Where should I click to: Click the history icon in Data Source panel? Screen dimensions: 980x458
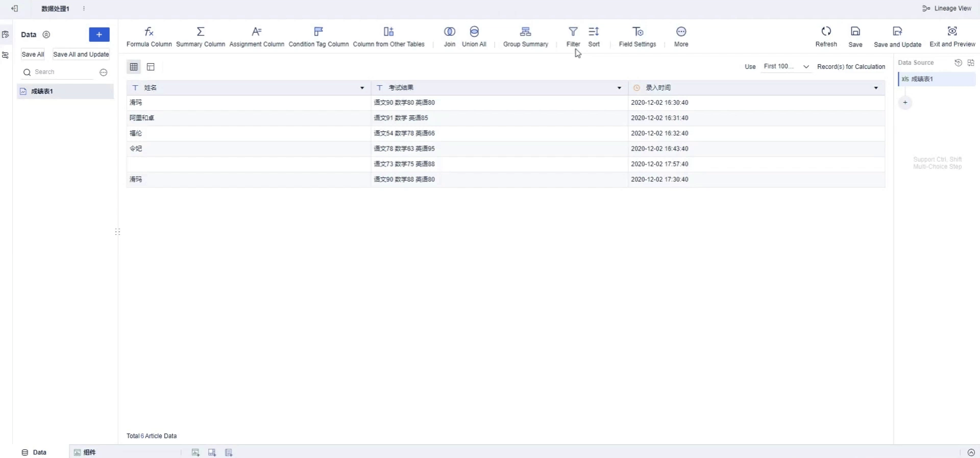[x=958, y=63]
